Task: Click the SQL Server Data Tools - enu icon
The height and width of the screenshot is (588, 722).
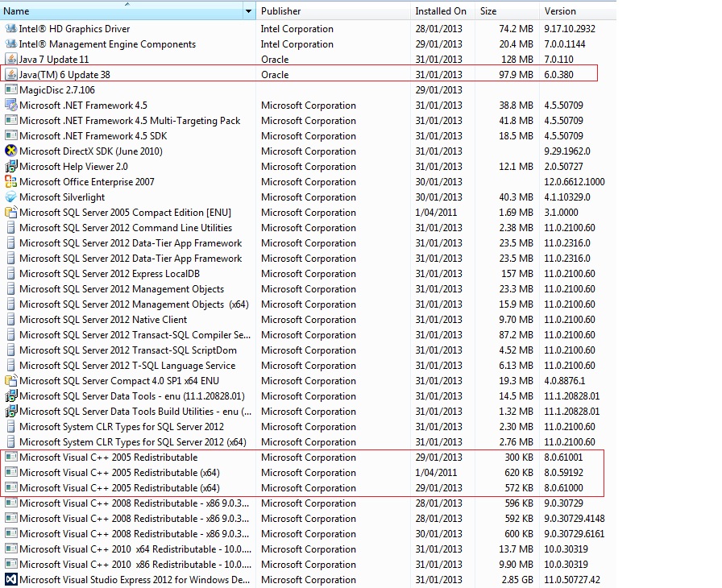Action: 11,396
